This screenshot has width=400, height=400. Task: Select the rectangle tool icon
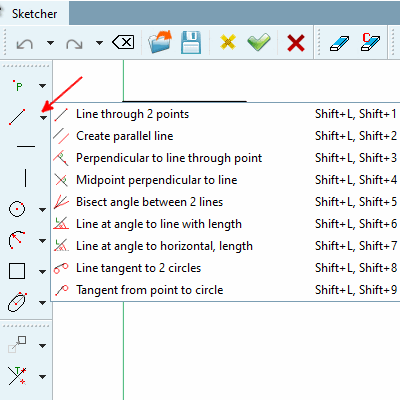click(17, 271)
